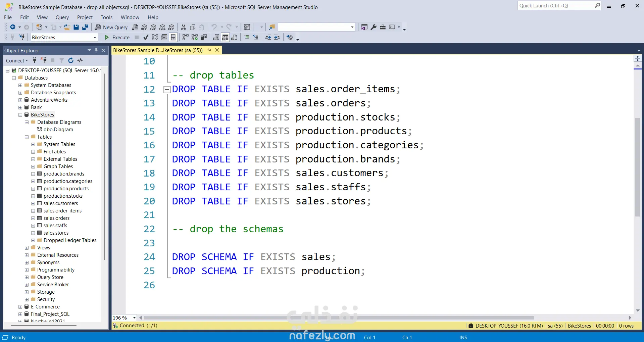Open the Connect dropdown in Object Explorer

(17, 60)
